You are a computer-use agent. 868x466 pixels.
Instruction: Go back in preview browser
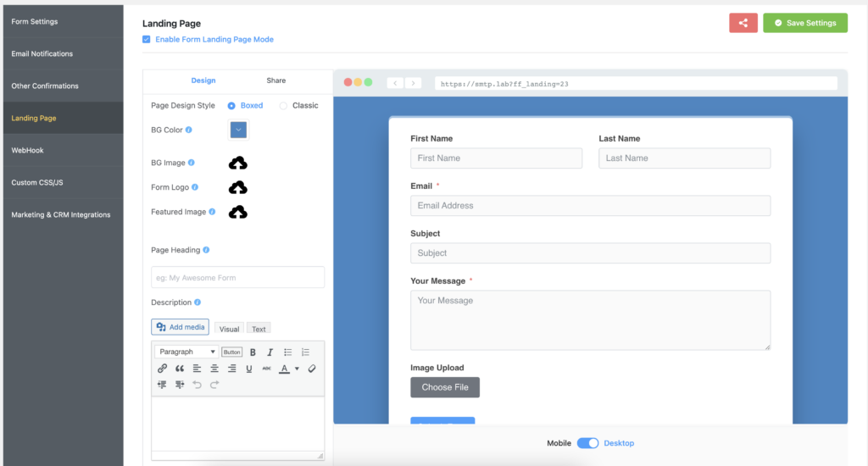(395, 83)
